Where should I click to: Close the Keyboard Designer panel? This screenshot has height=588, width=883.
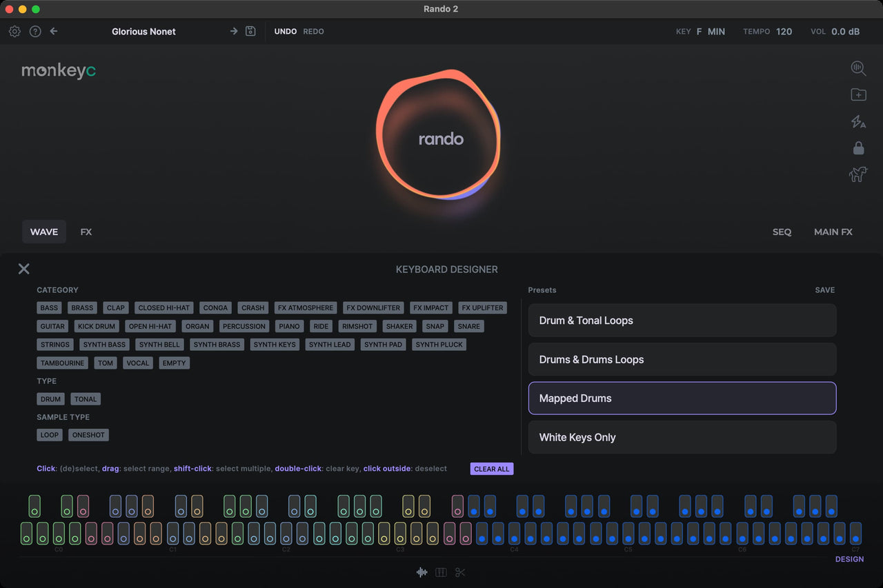coord(23,269)
